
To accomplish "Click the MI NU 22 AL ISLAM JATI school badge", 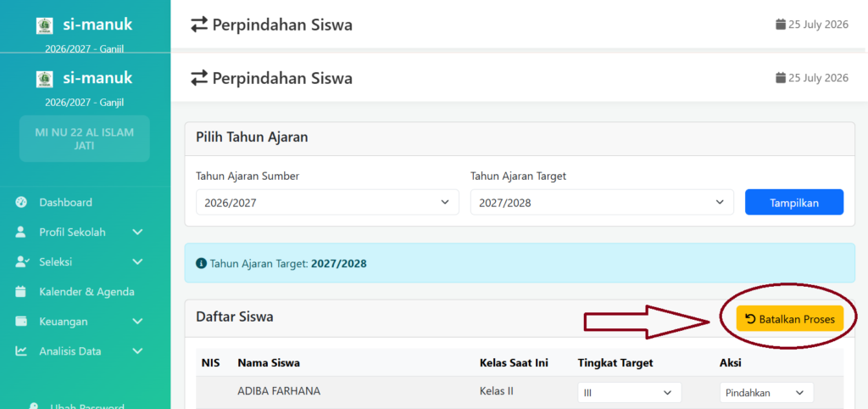I will coord(85,138).
